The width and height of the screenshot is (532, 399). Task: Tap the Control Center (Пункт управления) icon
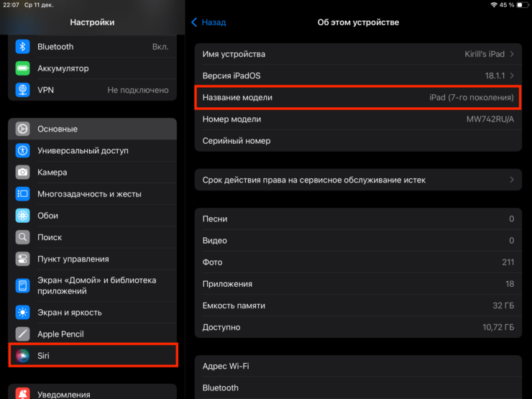coord(23,259)
